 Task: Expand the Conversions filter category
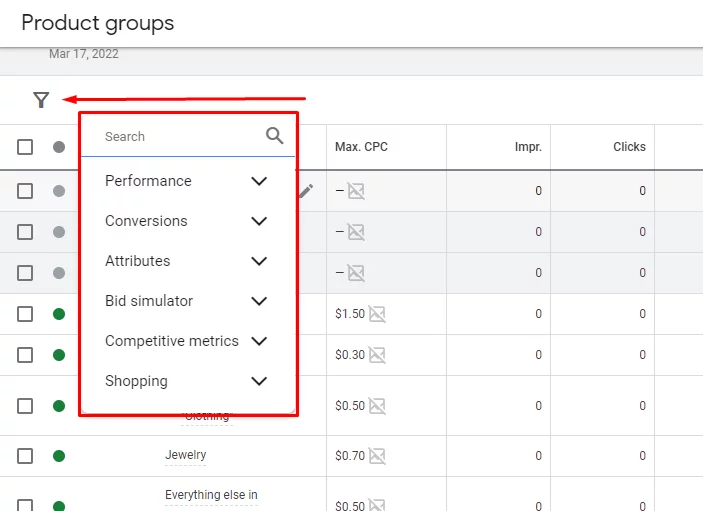click(186, 221)
